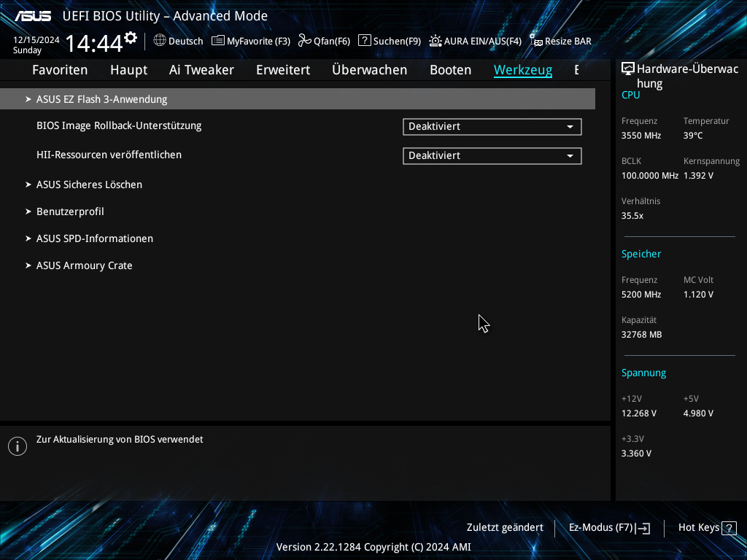Viewport: 747px width, 560px height.
Task: Click Resize BAR label
Action: tap(568, 42)
